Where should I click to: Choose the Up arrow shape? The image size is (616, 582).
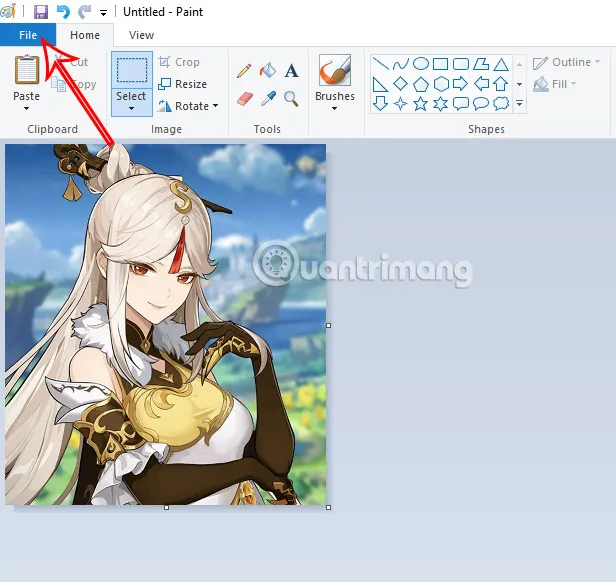(501, 84)
